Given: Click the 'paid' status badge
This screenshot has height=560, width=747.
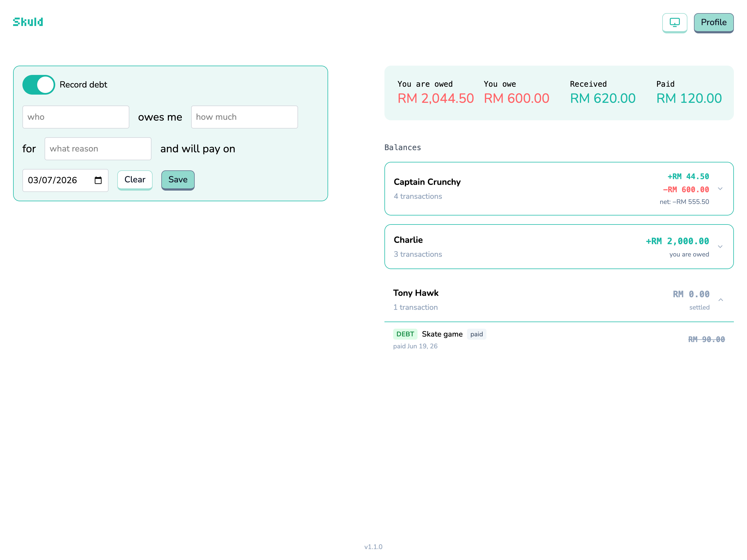Looking at the screenshot, I should [477, 334].
